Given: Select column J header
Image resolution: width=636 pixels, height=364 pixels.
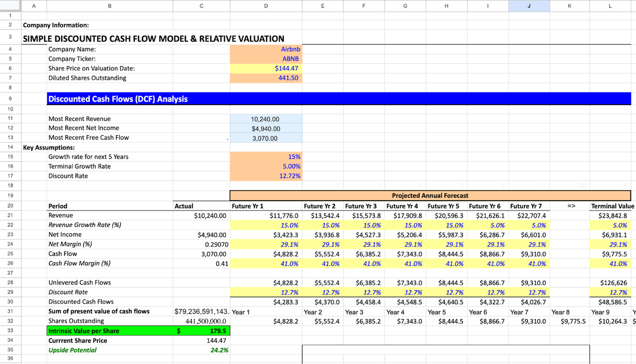Looking at the screenshot, I should click(529, 6).
